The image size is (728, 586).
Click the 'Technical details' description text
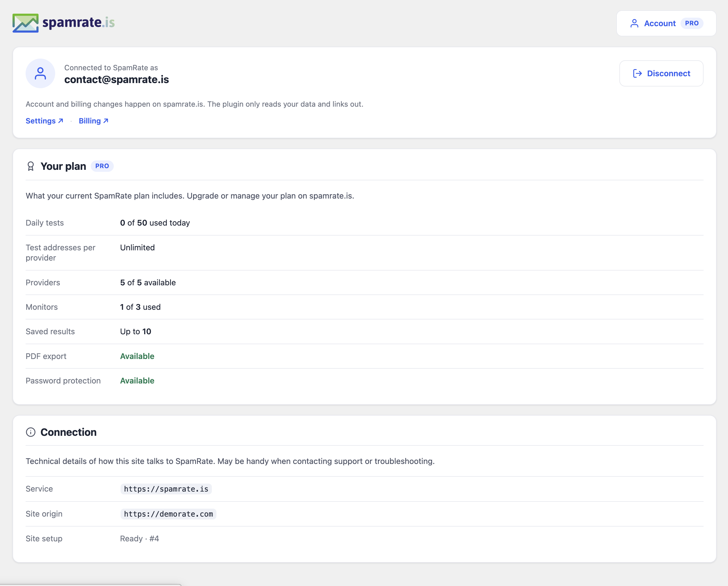(230, 461)
